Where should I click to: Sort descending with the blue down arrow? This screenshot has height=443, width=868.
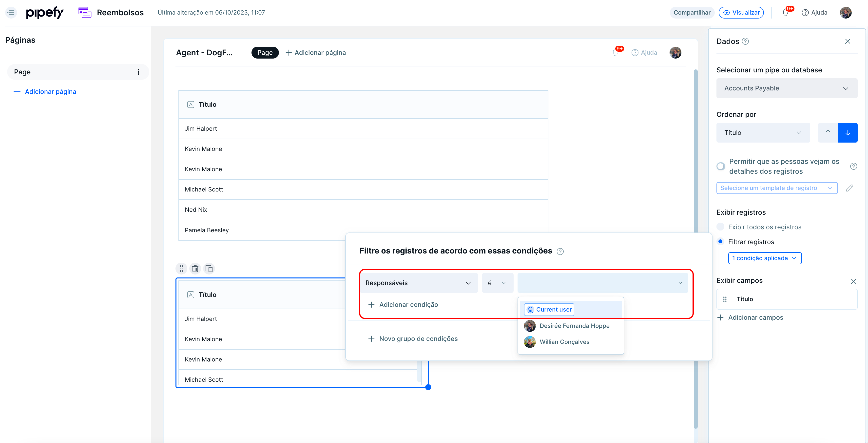tap(848, 133)
